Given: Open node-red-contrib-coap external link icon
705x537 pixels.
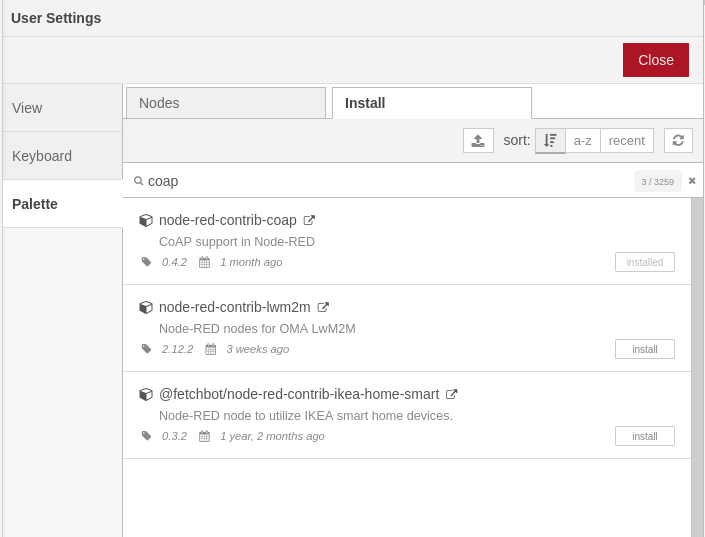Looking at the screenshot, I should [309, 220].
